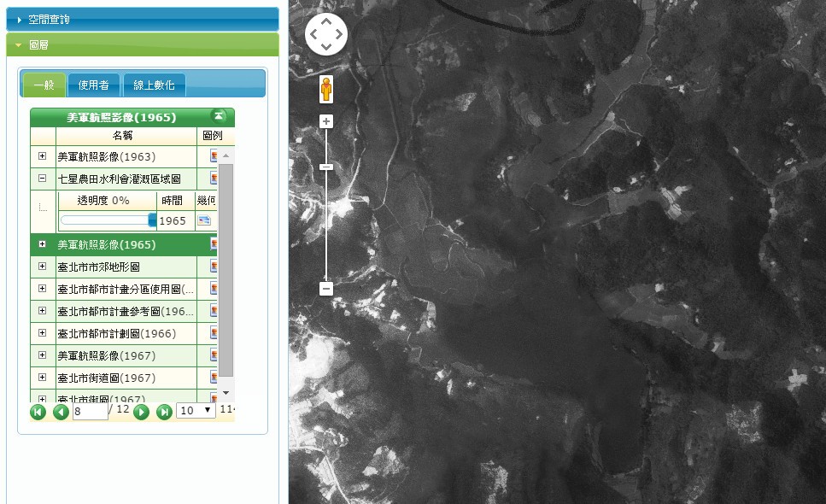The width and height of the screenshot is (826, 504).
Task: Switch to the 使用者 tab
Action: tap(94, 85)
